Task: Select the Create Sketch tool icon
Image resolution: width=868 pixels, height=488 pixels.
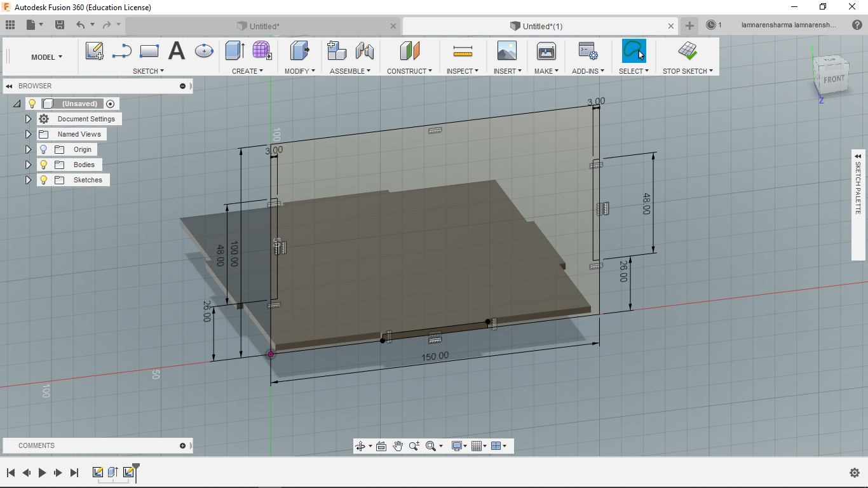Action: point(95,51)
